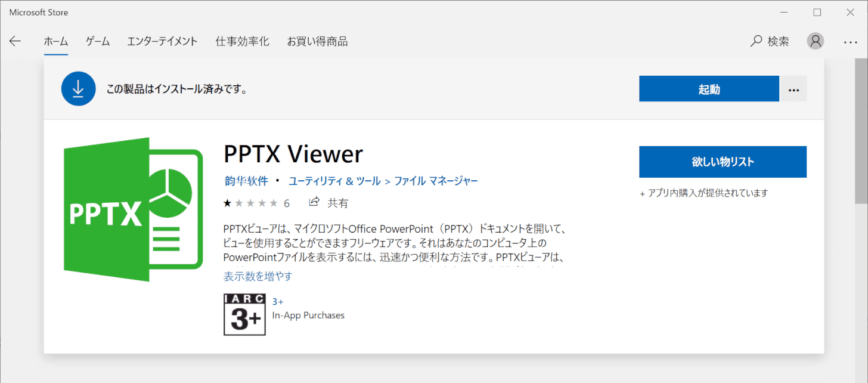
Task: Open the ホーム tab
Action: pos(56,41)
